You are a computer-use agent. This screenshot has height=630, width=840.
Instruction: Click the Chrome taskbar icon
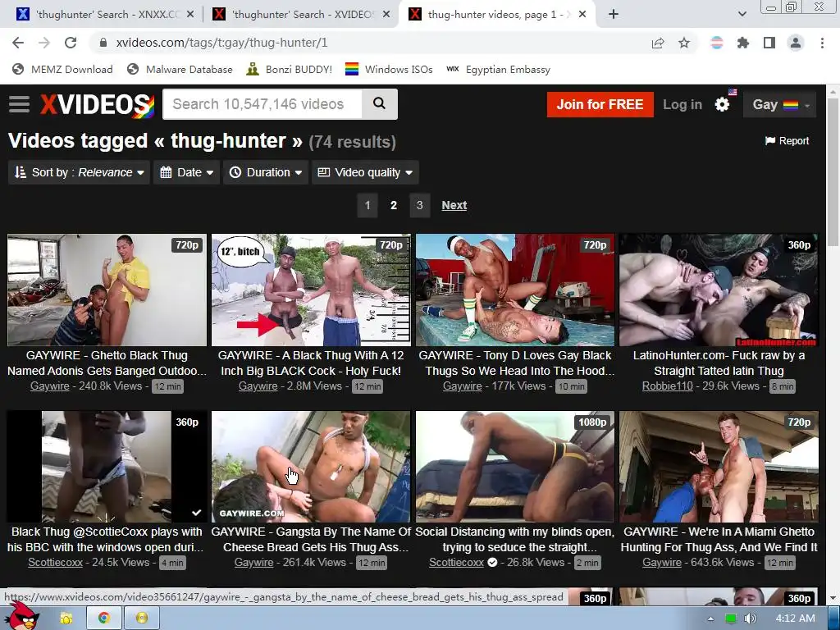tap(104, 619)
